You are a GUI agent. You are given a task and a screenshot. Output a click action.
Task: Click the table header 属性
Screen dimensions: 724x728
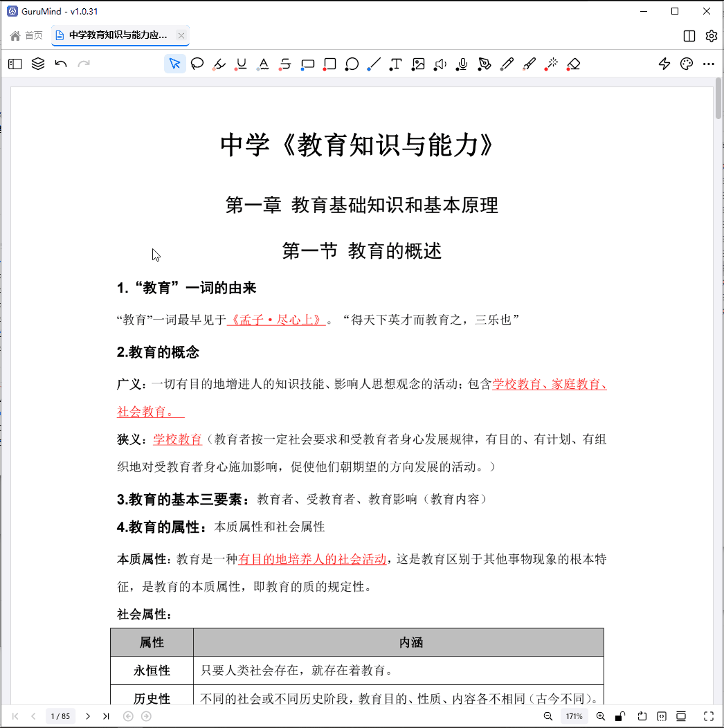(152, 642)
